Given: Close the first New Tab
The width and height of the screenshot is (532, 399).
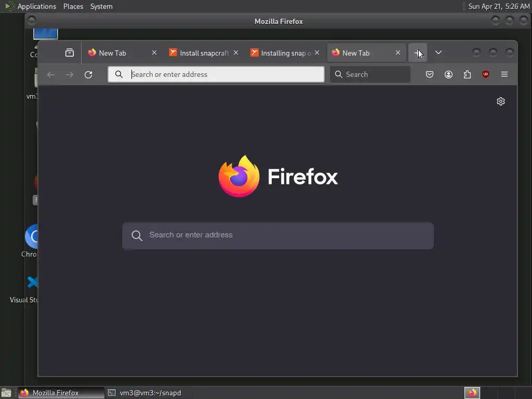Looking at the screenshot, I should coord(154,52).
